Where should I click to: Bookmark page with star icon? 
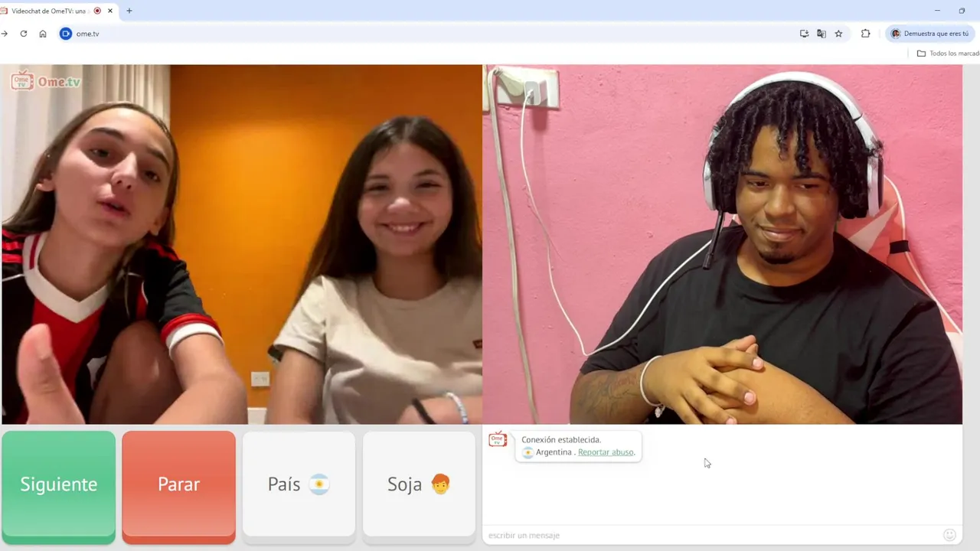click(x=838, y=34)
